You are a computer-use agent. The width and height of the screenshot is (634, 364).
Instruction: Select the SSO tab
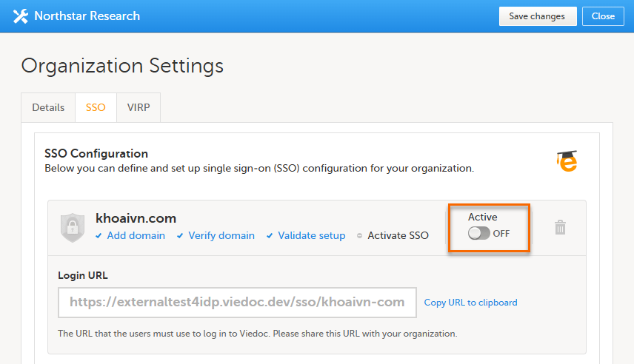point(96,107)
